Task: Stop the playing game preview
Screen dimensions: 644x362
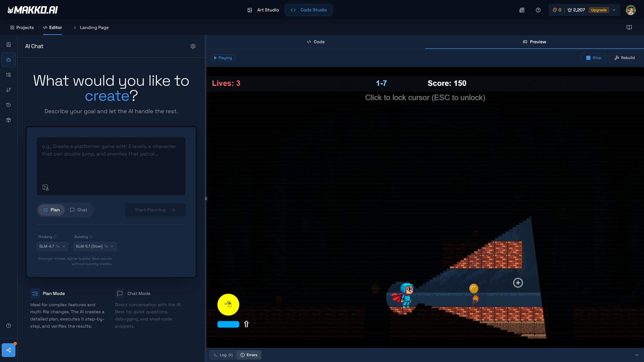Action: click(x=593, y=58)
